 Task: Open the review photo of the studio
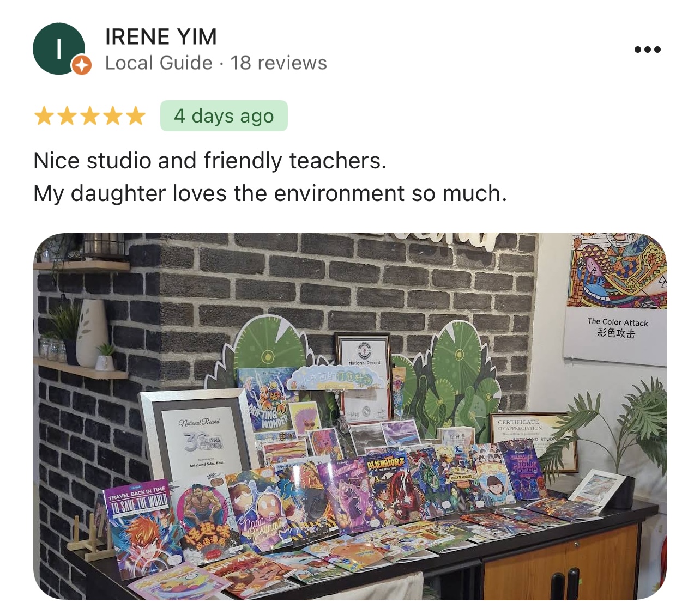coord(350,416)
